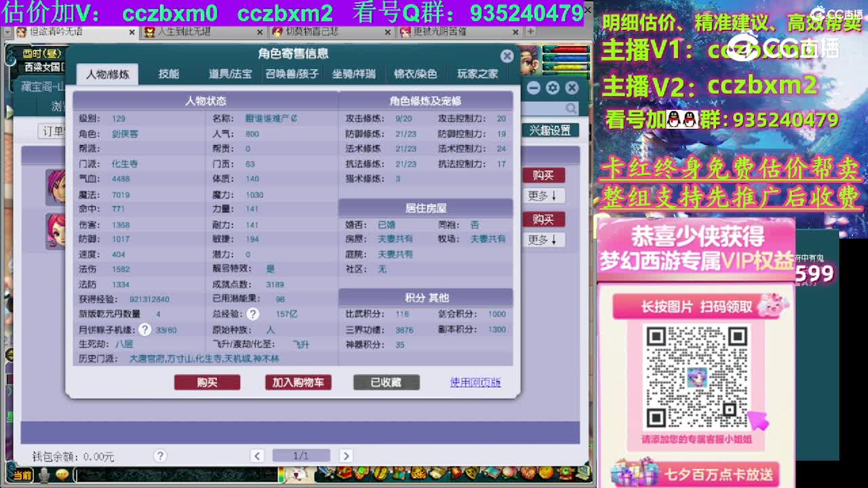
Task: Go to previous page arrow
Action: click(257, 456)
